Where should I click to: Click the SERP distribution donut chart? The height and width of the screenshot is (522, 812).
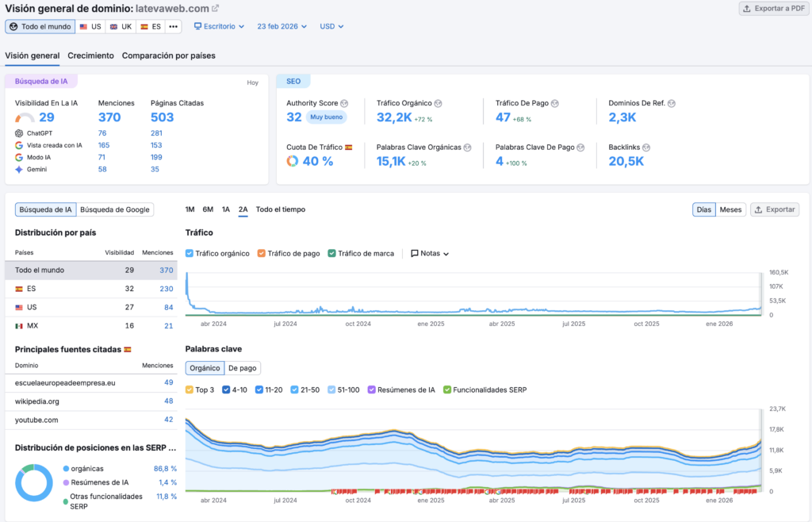[x=34, y=483]
